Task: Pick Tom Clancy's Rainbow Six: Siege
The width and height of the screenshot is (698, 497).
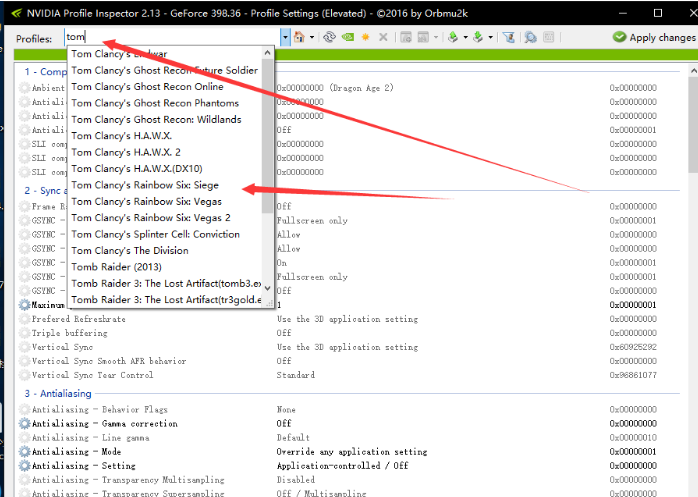Action: click(145, 185)
